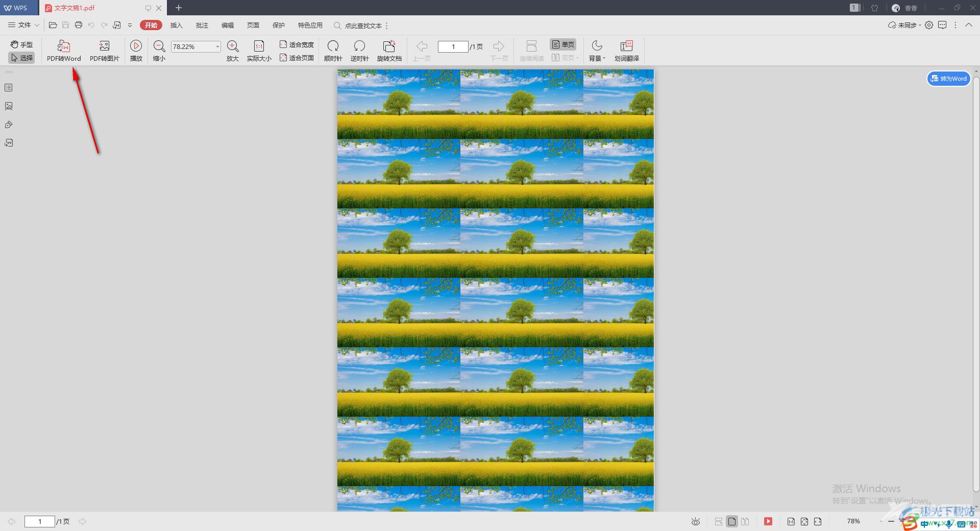The image size is (980, 531).
Task: Close the 文字文稿1.pdf tab
Action: click(159, 8)
